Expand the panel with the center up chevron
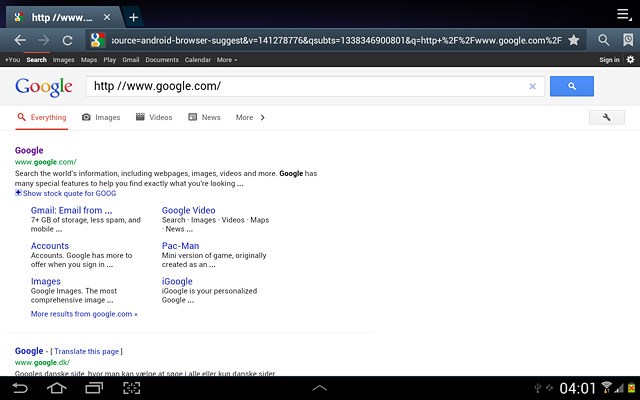Viewport: 640px width, 400px height. [x=320, y=388]
